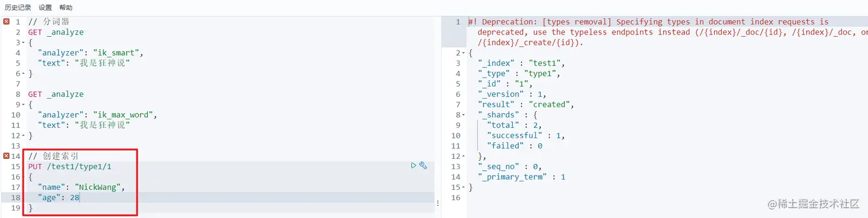Fold the response JSON at output line 2
This screenshot has height=218, width=868.
pos(463,53)
